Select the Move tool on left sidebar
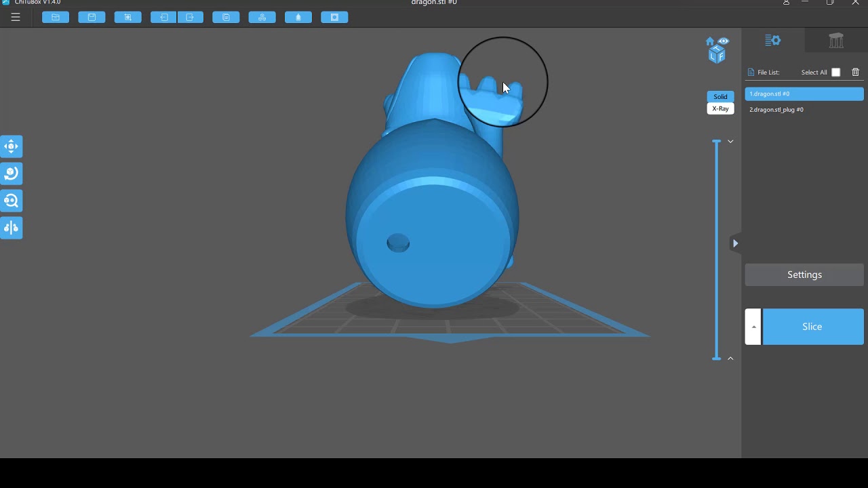 point(12,146)
